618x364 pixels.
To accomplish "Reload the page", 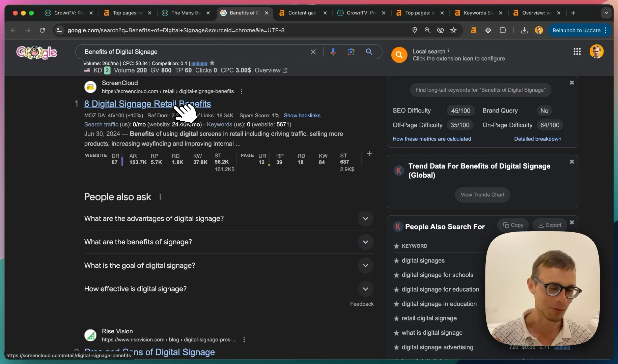I will click(x=42, y=30).
